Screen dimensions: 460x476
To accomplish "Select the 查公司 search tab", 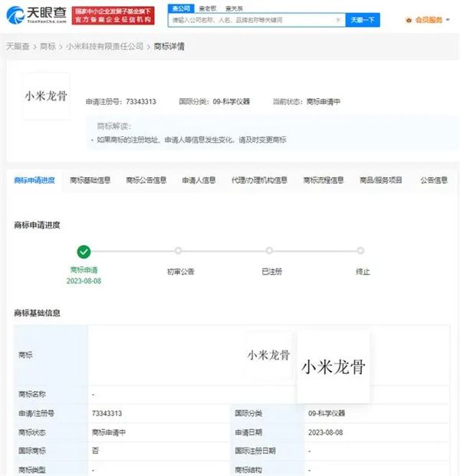I will click(x=180, y=8).
